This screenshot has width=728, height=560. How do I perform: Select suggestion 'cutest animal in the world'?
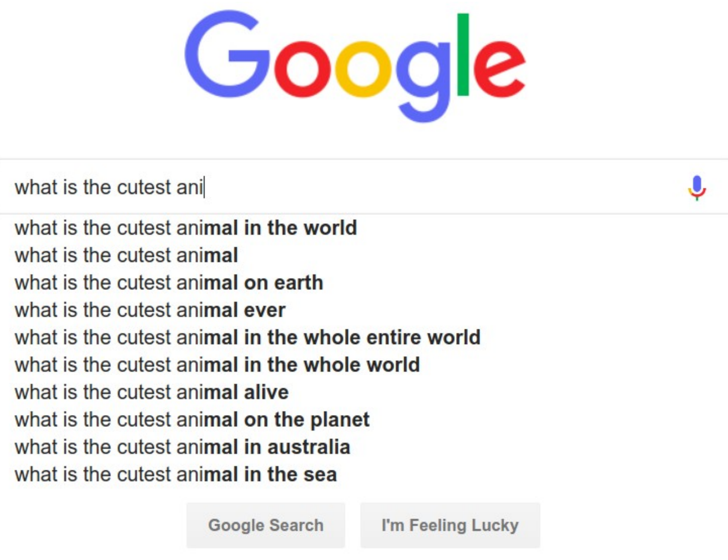pyautogui.click(x=186, y=228)
